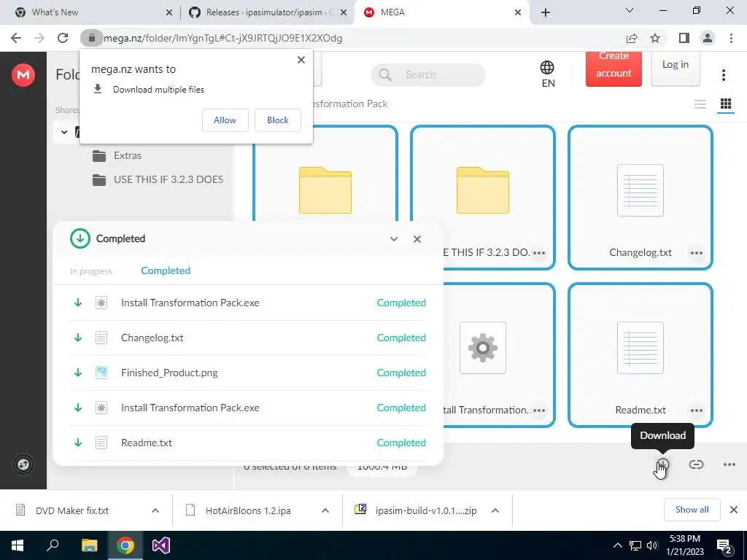Open options for Install Transformation tile
The image size is (747, 560).
click(539, 411)
